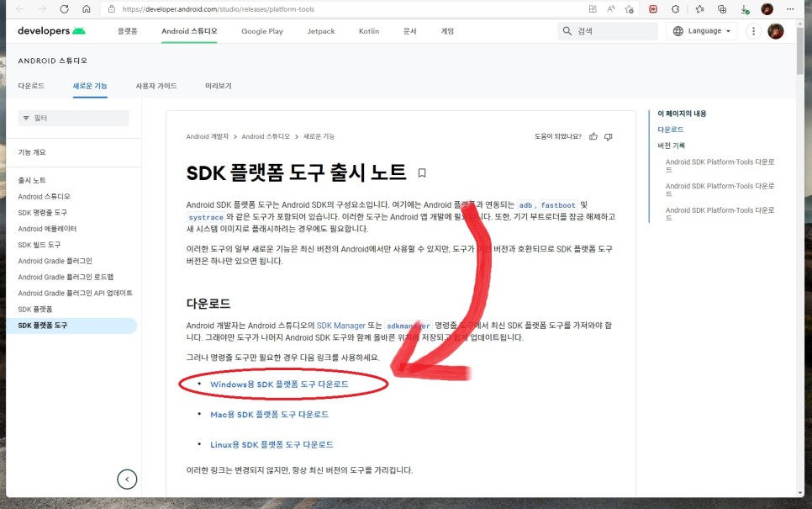Open the Language dropdown
The width and height of the screenshot is (812, 509).
click(x=702, y=31)
